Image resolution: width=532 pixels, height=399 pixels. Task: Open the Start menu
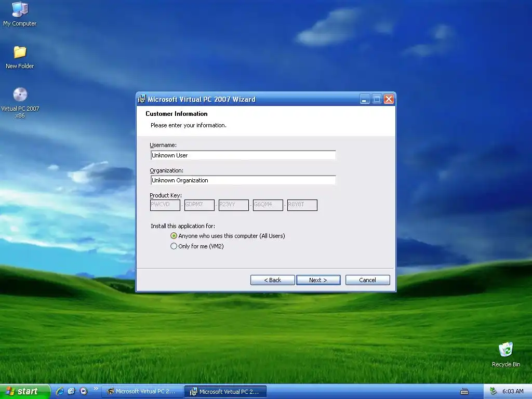coord(25,391)
